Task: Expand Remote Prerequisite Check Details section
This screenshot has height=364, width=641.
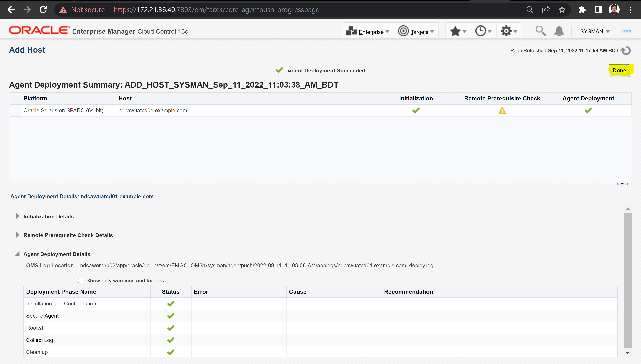Action: coord(17,235)
